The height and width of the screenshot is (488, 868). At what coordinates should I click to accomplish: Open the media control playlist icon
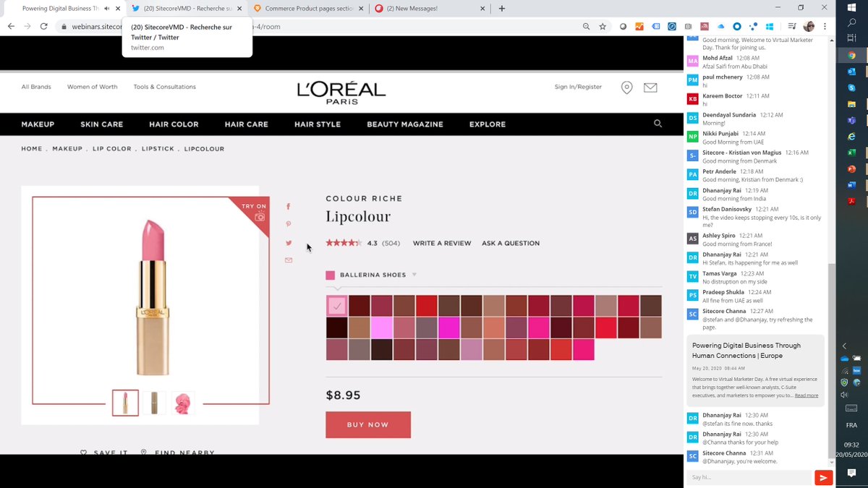tap(793, 26)
